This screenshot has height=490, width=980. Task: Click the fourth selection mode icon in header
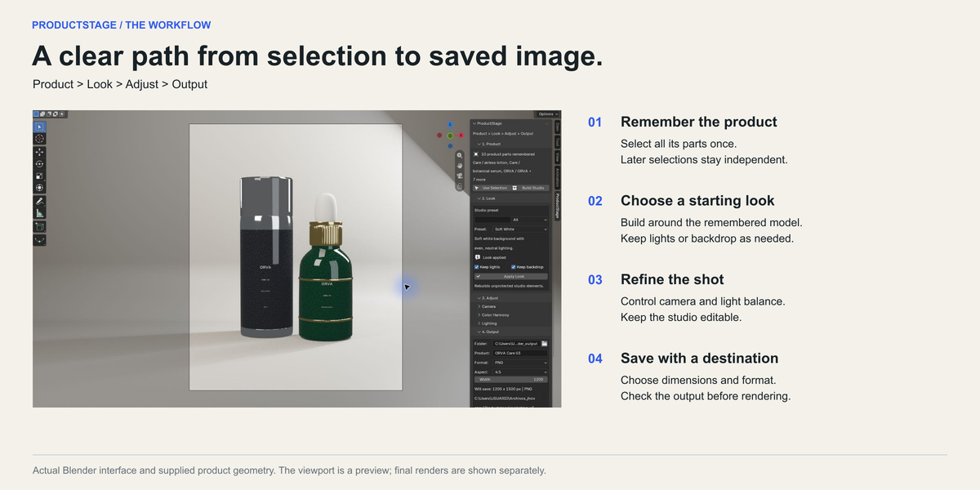(56, 114)
